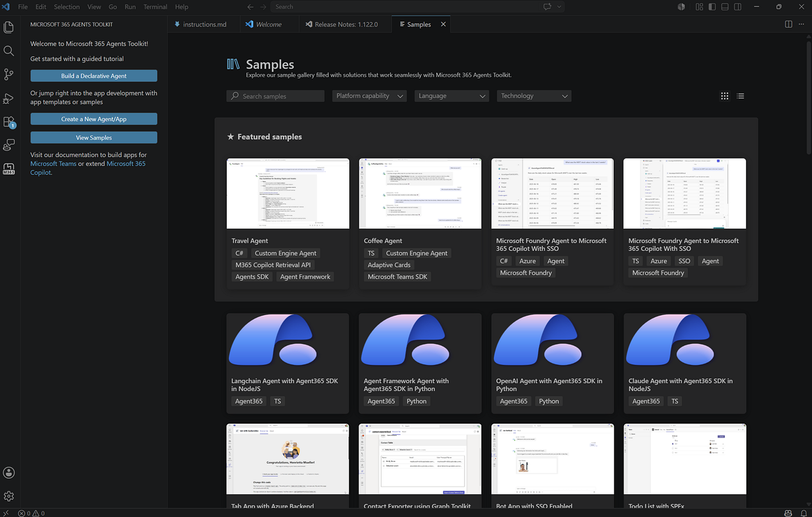Expand the Technology filter dropdown
Viewport: 812px width, 517px height.
tap(534, 96)
